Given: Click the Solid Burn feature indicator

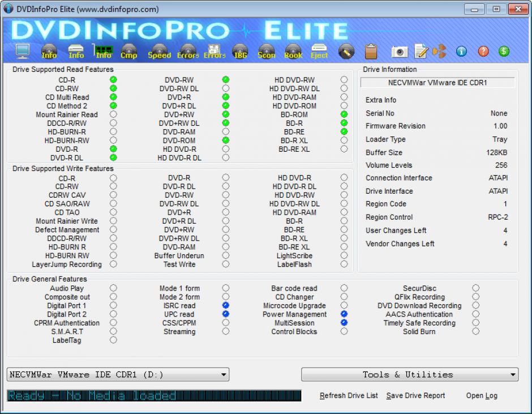Looking at the screenshot, I should coord(475,331).
